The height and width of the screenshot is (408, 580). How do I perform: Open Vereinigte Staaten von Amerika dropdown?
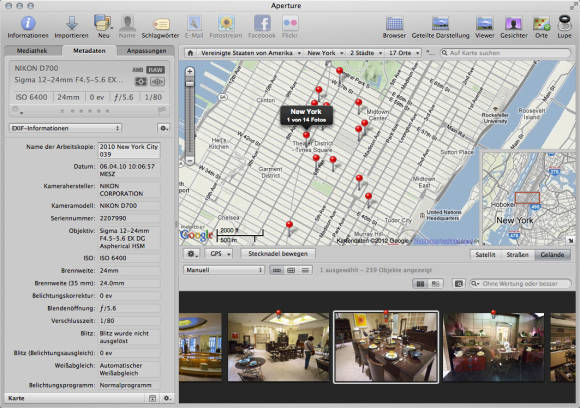coord(250,53)
